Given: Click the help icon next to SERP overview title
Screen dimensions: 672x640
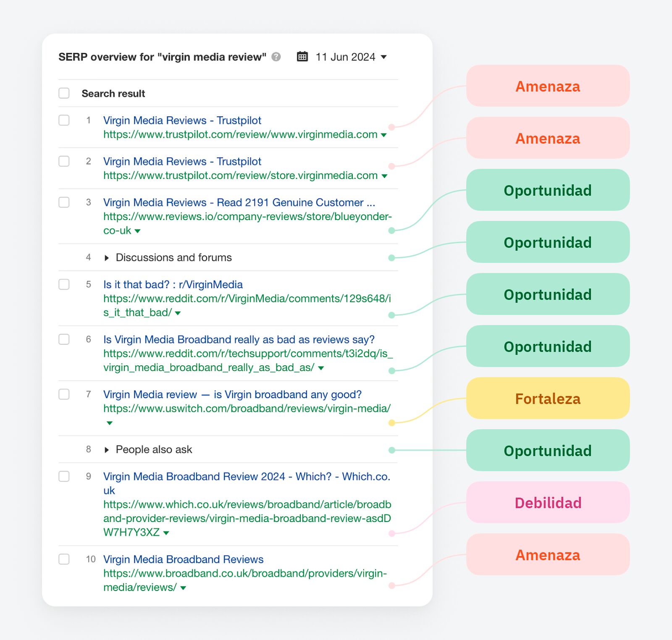Looking at the screenshot, I should coord(276,57).
